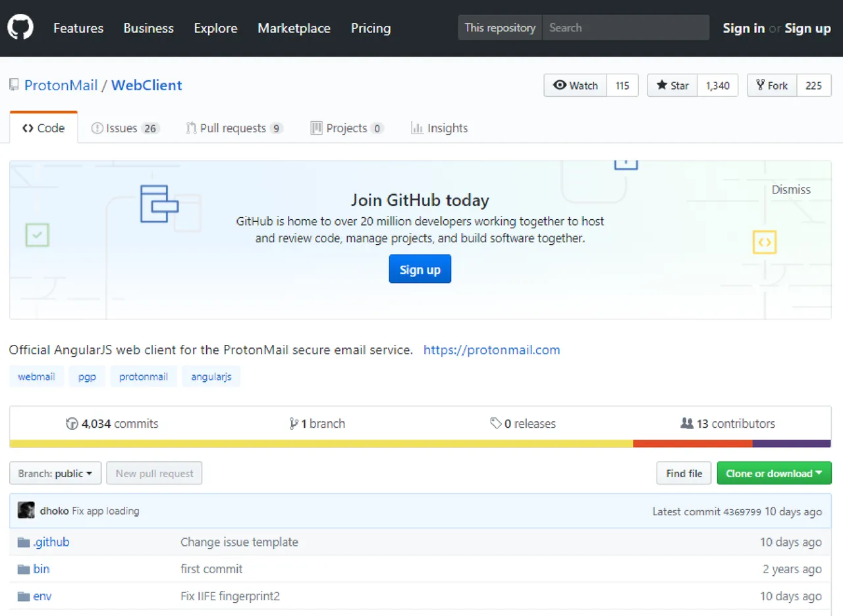Screen dimensions: 843x616
Task: Open the Fix app loading commit message
Action: pos(105,511)
